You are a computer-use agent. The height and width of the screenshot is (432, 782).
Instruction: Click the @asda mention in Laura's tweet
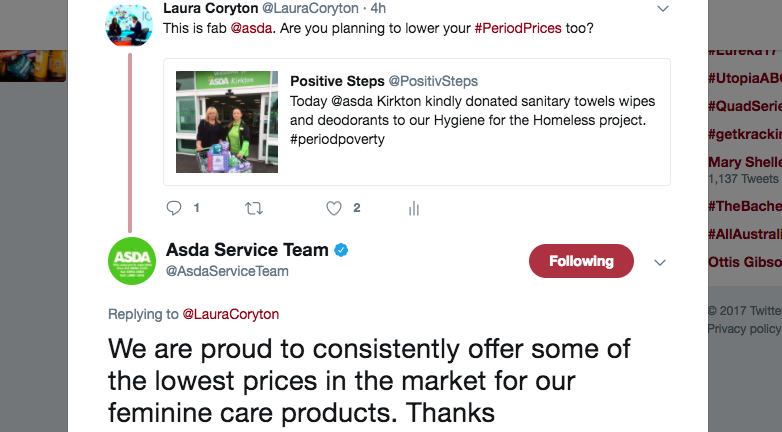(251, 28)
